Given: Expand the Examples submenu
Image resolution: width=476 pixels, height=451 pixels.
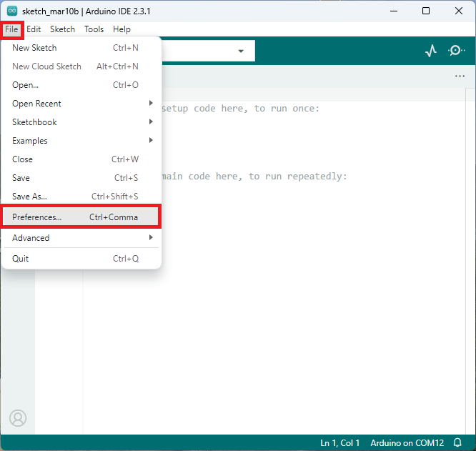Looking at the screenshot, I should pos(81,141).
